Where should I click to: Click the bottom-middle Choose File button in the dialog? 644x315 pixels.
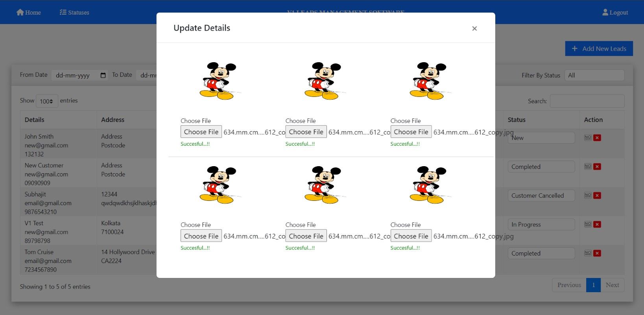(306, 236)
